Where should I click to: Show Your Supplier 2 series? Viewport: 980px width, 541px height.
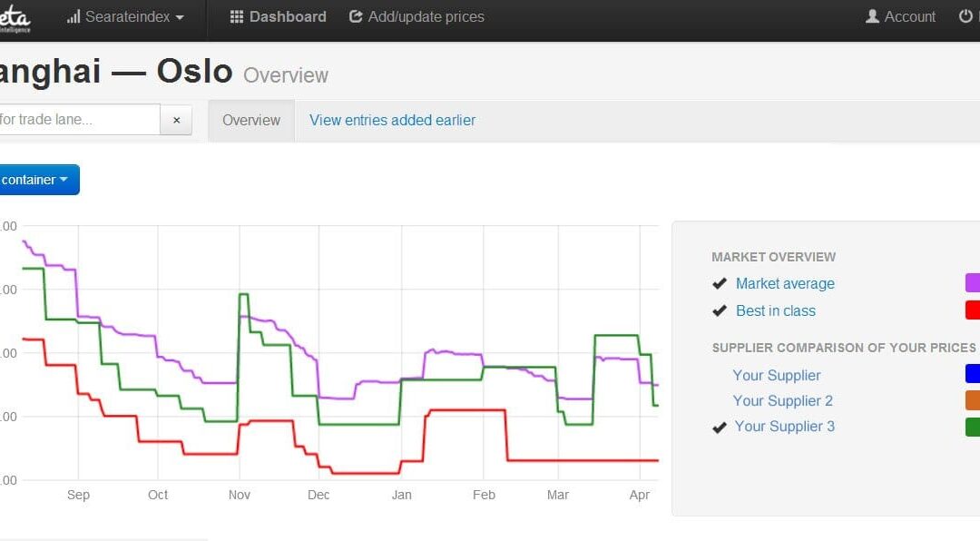782,401
